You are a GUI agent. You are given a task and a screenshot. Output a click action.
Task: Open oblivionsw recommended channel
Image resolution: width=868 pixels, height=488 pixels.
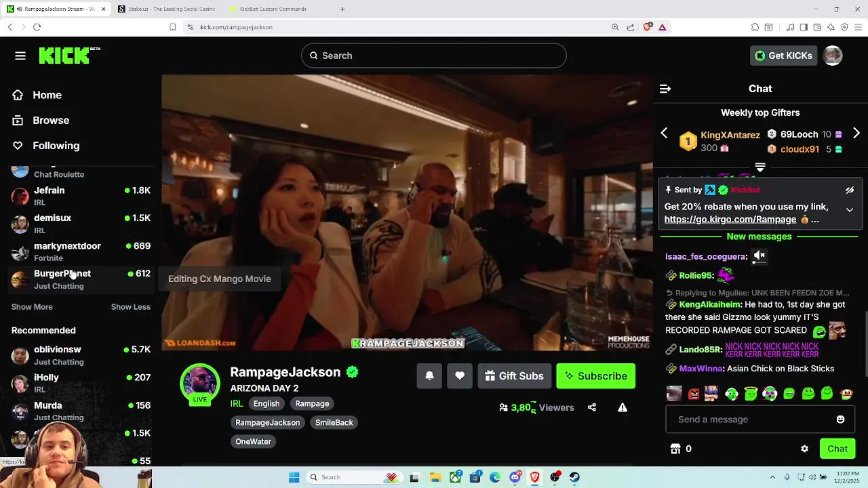[81, 355]
